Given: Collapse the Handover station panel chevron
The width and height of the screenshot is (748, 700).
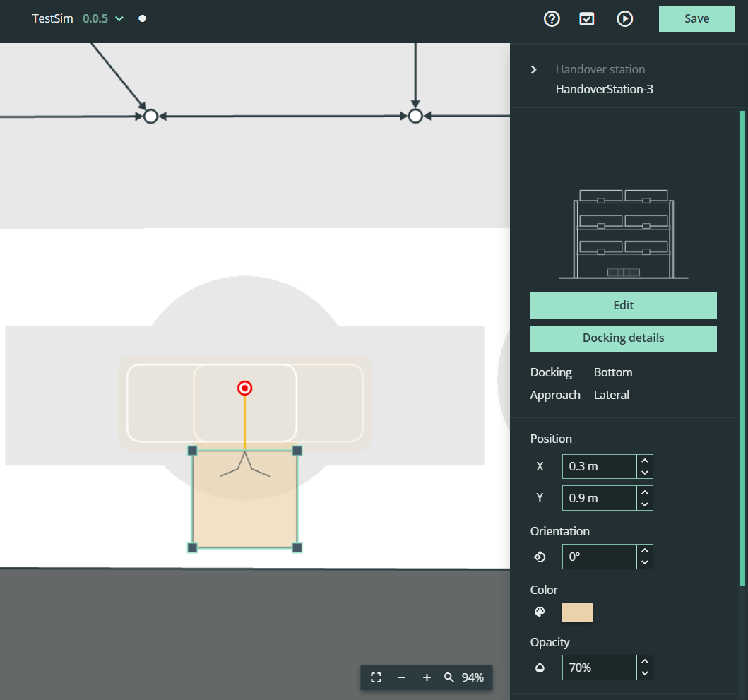Looking at the screenshot, I should pyautogui.click(x=534, y=70).
